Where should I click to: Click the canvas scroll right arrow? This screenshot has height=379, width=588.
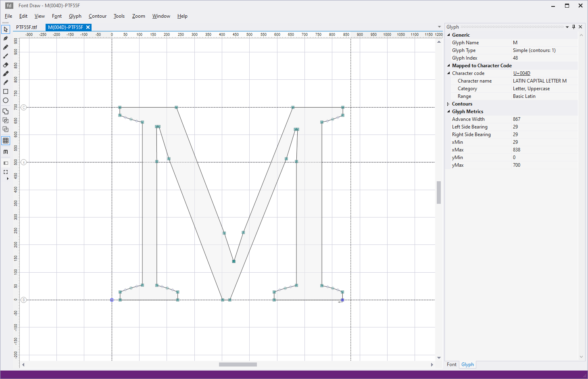(432, 365)
